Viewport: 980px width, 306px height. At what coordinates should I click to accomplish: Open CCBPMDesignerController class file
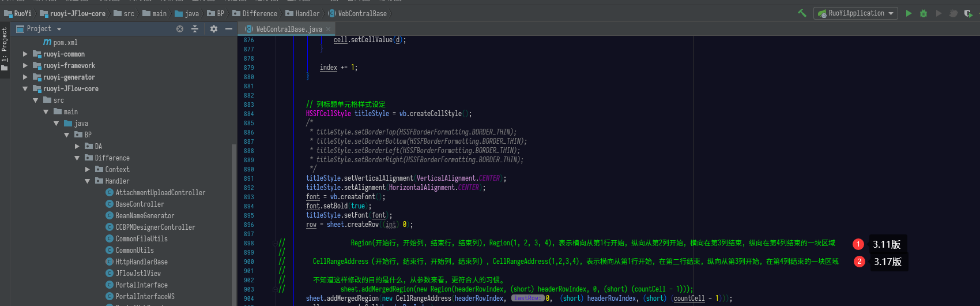click(150, 227)
